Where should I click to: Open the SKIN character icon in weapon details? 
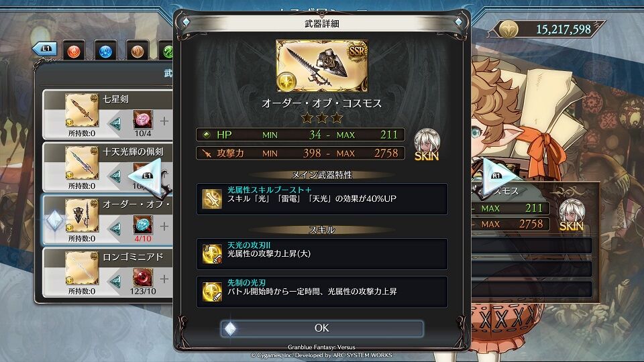(x=427, y=145)
